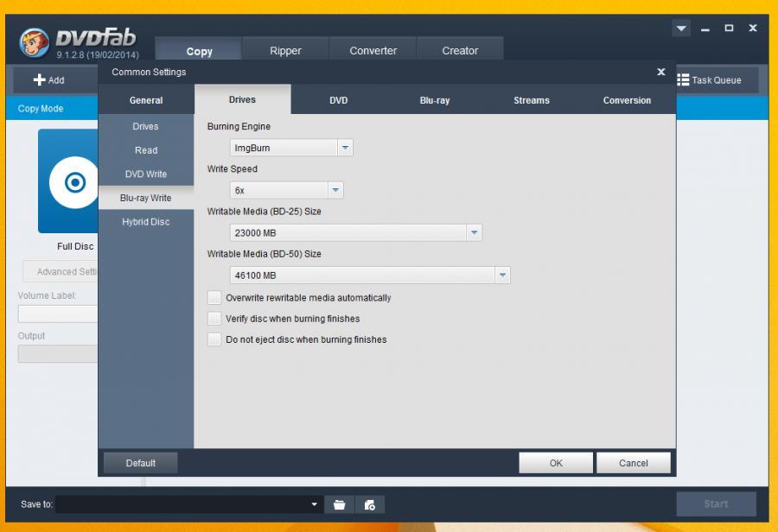Screen dimensions: 778x532
Task: Open the title bar dropdown menu arrow
Action: click(681, 28)
